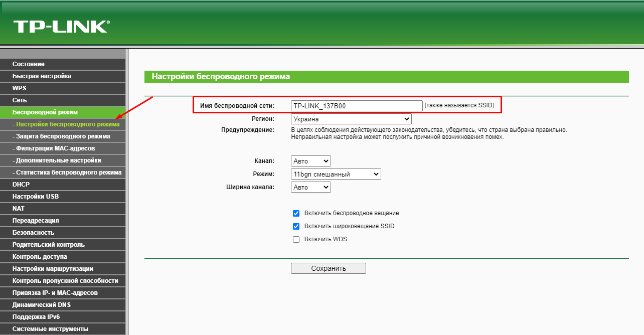Select Беспроводной режим section
Screen dimensions: 644x335
coord(63,112)
